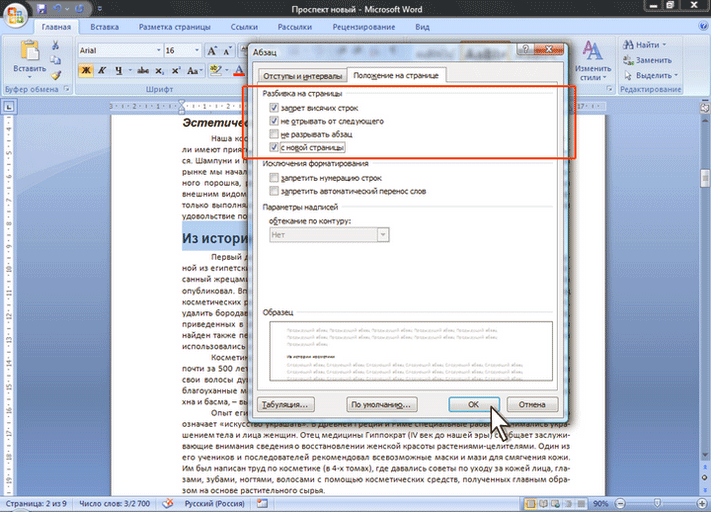Viewport: 711px width, 512px height.
Task: Open the Разметка страницы ribbon tab
Action: [175, 27]
